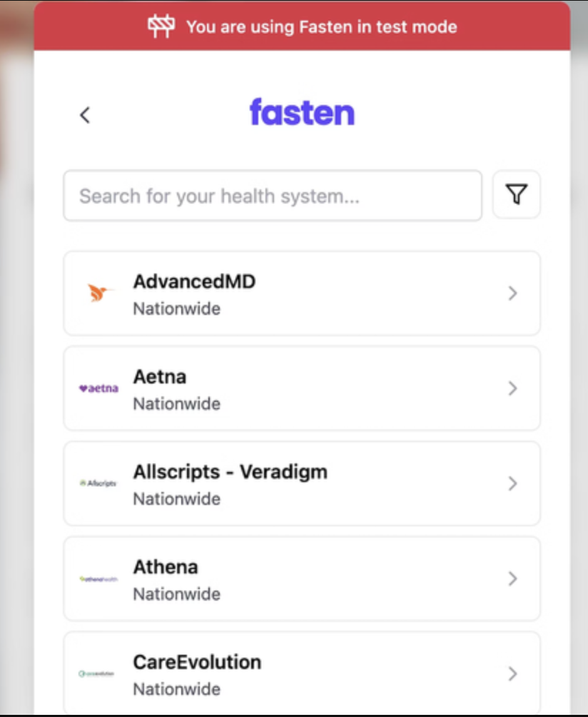Expand the AdvancedMD entry via its chevron
This screenshot has width=588, height=717.
(512, 293)
